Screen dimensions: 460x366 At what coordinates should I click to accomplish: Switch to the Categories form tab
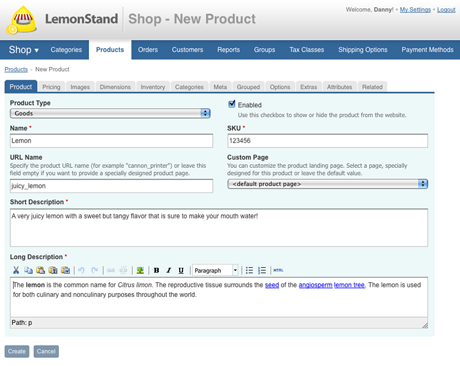[x=189, y=87]
